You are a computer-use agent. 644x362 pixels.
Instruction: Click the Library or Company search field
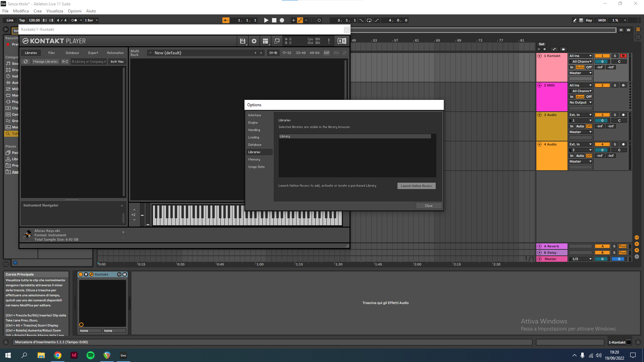[89, 62]
